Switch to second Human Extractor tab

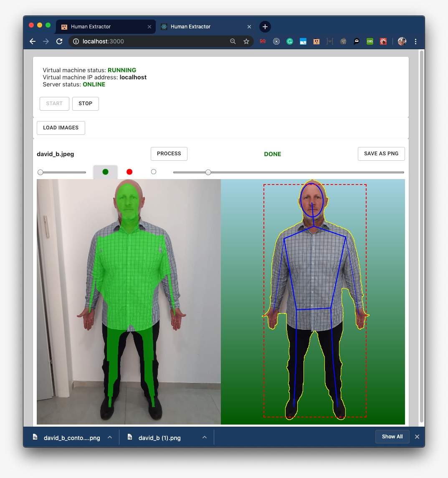206,27
